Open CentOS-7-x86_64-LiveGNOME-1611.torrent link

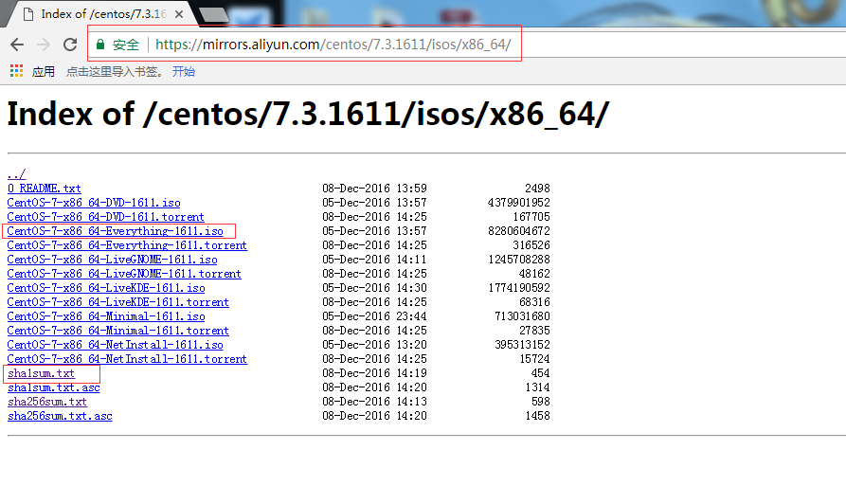coord(124,274)
